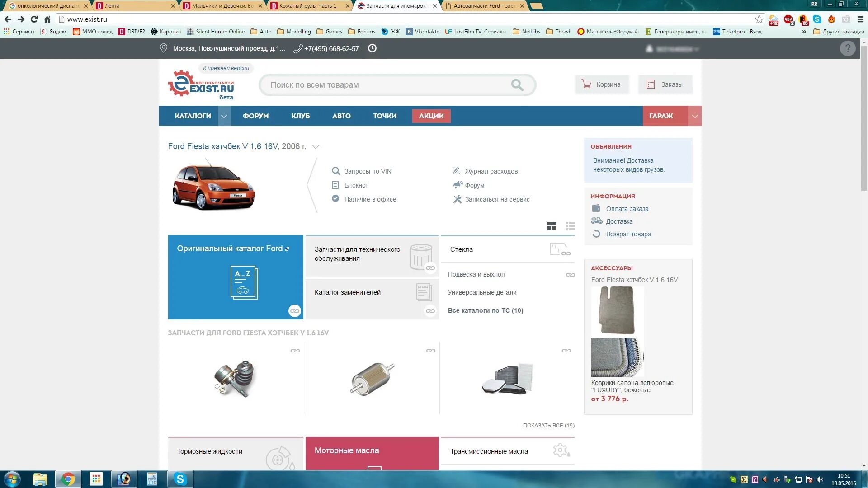
Task: Open Тормозные жидкости tile
Action: [x=236, y=454]
